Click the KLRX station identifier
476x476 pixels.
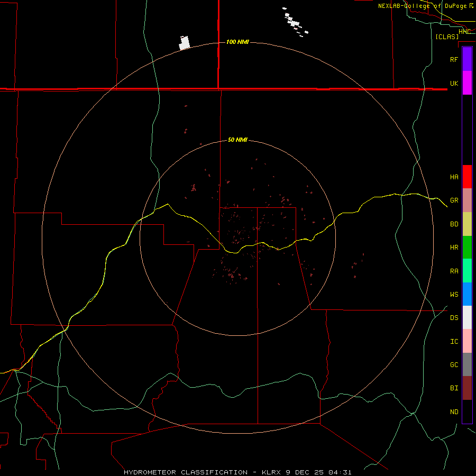pyautogui.click(x=271, y=472)
